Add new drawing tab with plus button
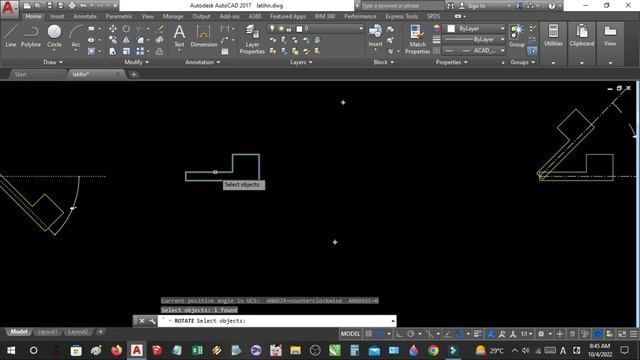The height and width of the screenshot is (360, 640). 133,74
